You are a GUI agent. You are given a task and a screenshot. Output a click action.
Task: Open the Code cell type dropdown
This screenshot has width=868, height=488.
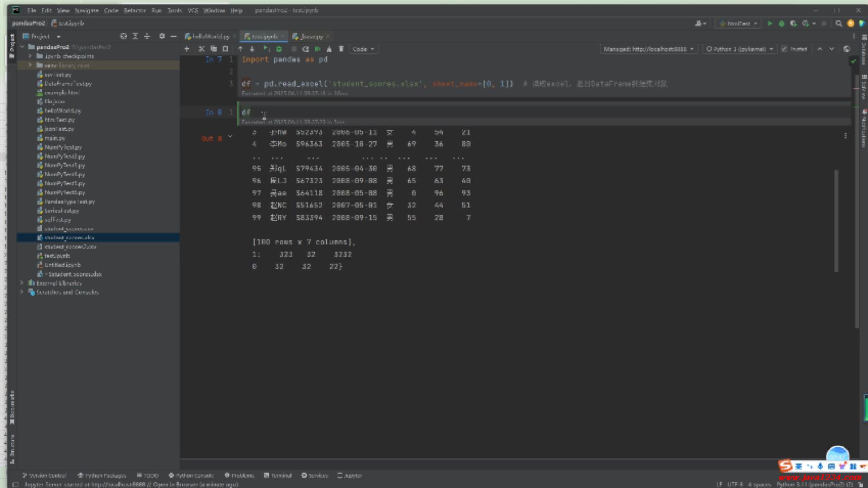[363, 49]
